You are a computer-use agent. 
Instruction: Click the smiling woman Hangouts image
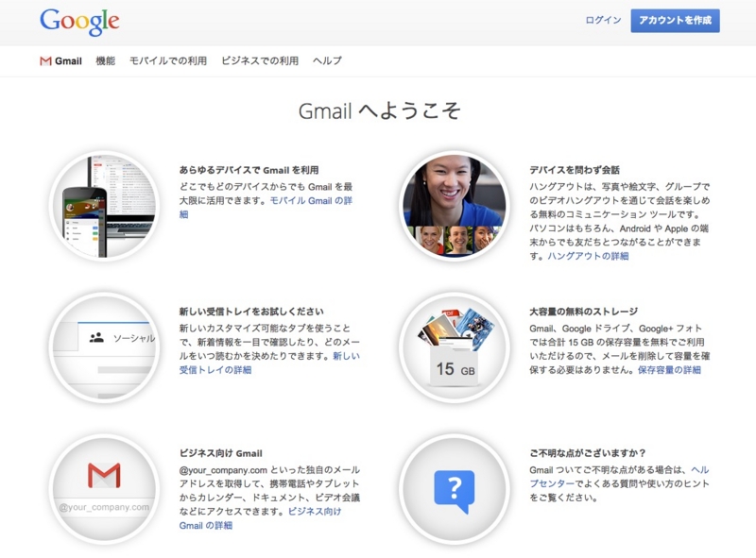(455, 206)
